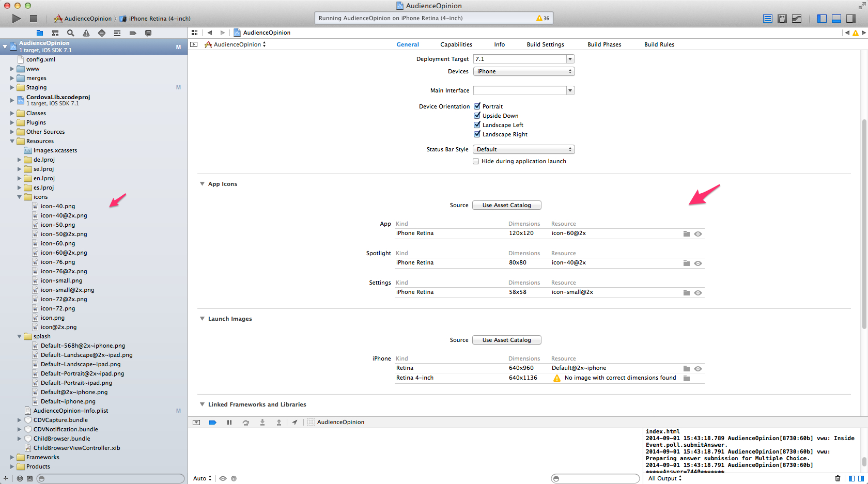Viewport: 868px width, 484px height.
Task: Uncheck Upside Down orientation
Action: coord(477,115)
